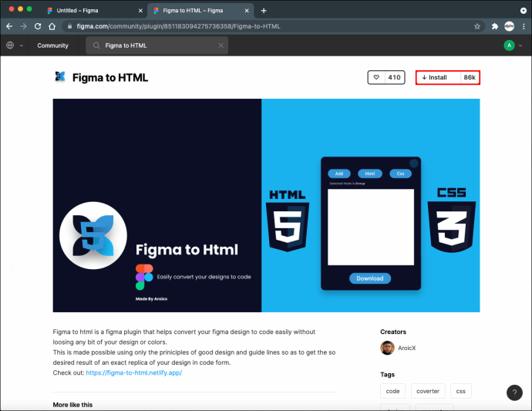Click the browser forward arrow
Image resolution: width=532 pixels, height=411 pixels.
point(23,26)
